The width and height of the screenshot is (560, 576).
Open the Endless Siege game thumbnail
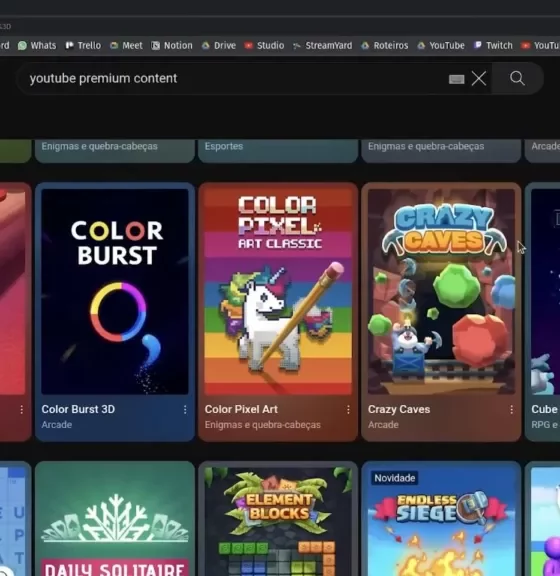click(441, 521)
